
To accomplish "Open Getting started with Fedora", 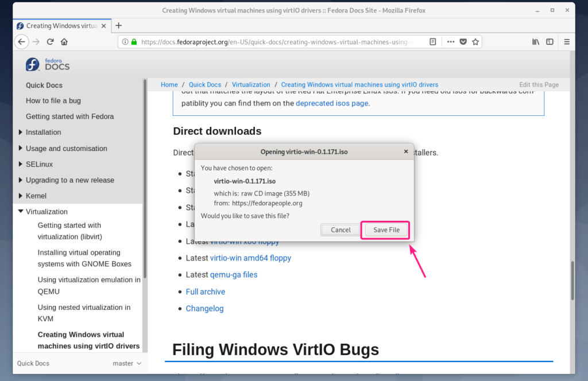I will [x=69, y=116].
